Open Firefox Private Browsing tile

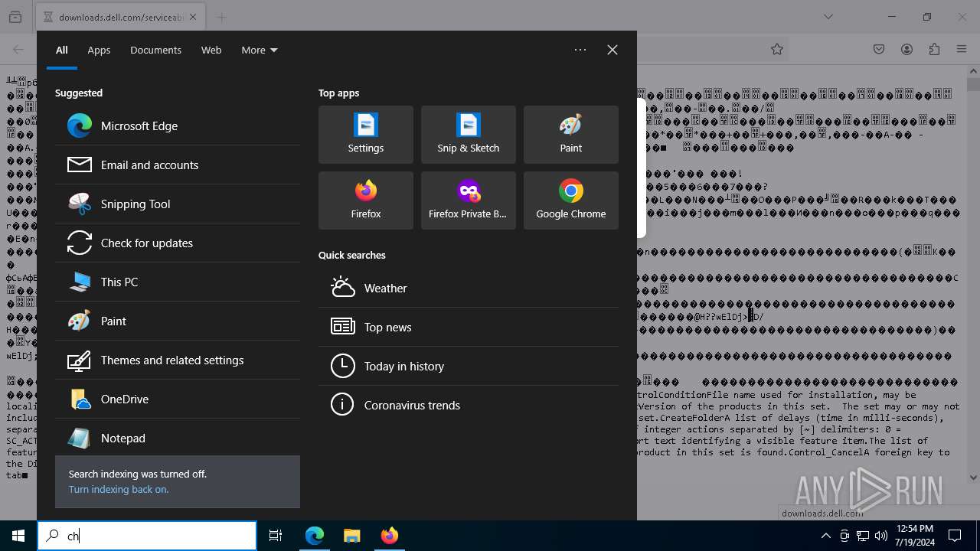pyautogui.click(x=469, y=201)
